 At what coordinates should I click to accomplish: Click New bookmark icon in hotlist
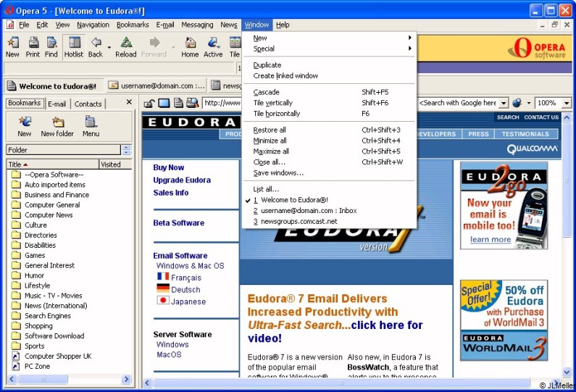tap(25, 126)
